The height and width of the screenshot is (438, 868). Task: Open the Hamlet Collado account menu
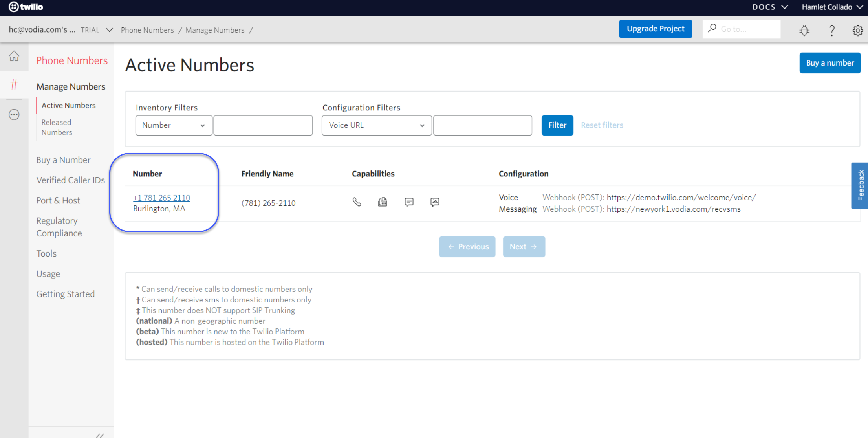coord(832,7)
